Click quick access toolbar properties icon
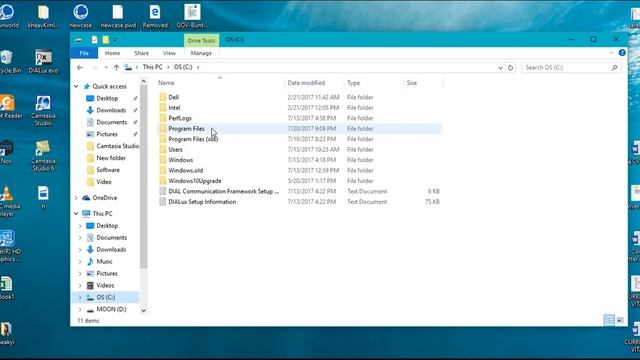 tap(95, 40)
